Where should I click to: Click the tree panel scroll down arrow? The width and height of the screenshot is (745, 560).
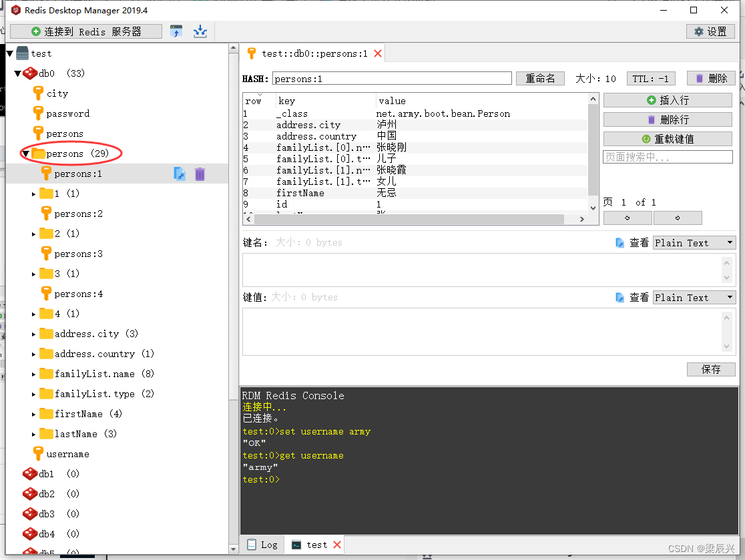(233, 549)
